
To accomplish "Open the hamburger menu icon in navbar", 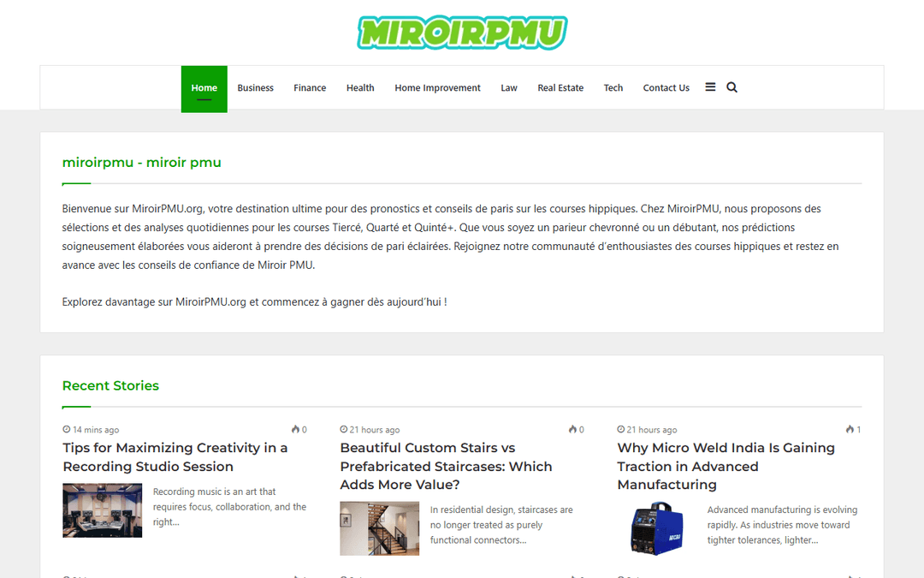I will coord(710,87).
